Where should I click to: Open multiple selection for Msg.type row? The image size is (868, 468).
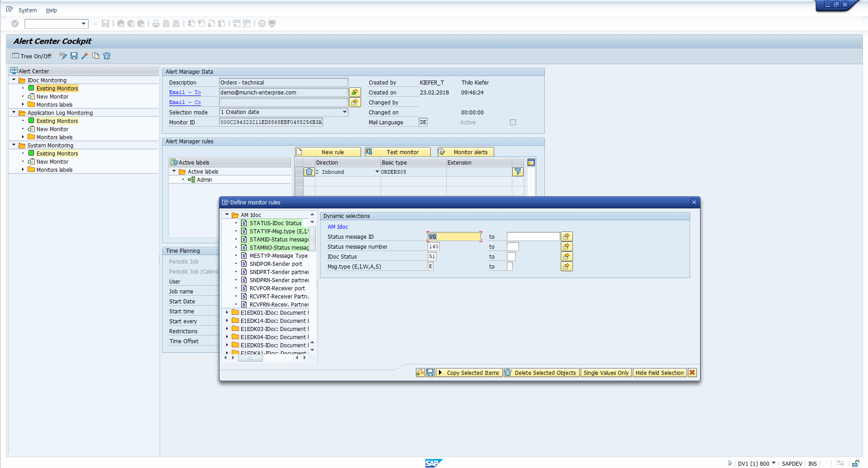click(567, 266)
